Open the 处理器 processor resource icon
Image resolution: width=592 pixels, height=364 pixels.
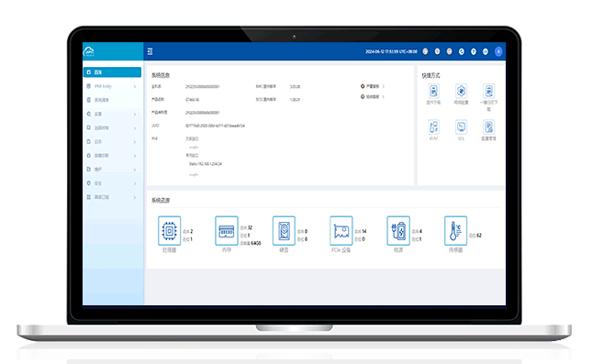[x=169, y=230]
